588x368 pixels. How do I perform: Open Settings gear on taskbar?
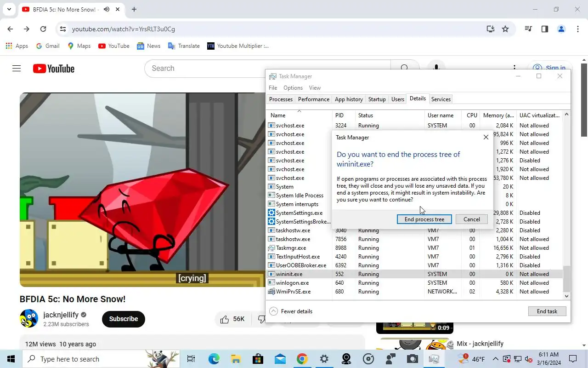tap(324, 359)
